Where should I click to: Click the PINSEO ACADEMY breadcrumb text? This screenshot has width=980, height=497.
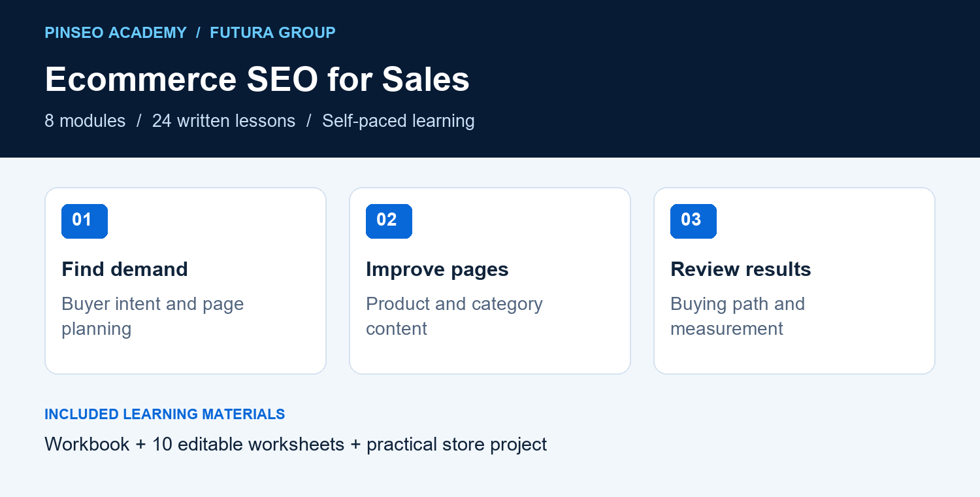pyautogui.click(x=116, y=33)
